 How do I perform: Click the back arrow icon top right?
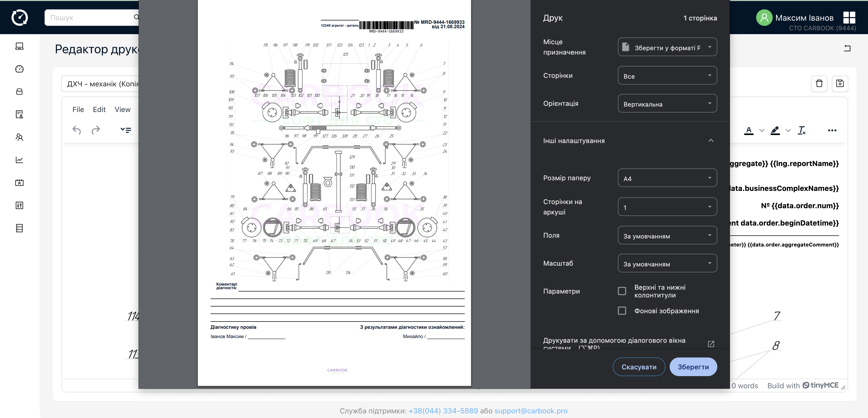(847, 48)
